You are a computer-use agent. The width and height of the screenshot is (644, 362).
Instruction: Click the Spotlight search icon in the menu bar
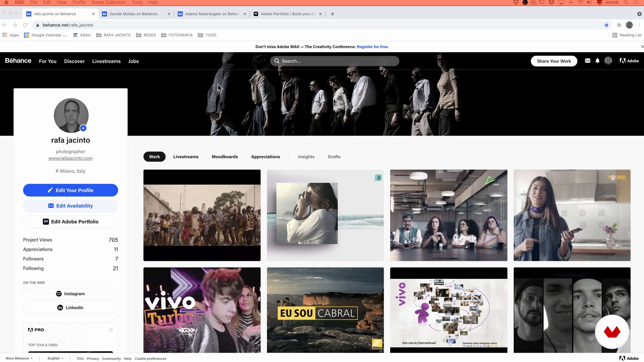coord(626,3)
